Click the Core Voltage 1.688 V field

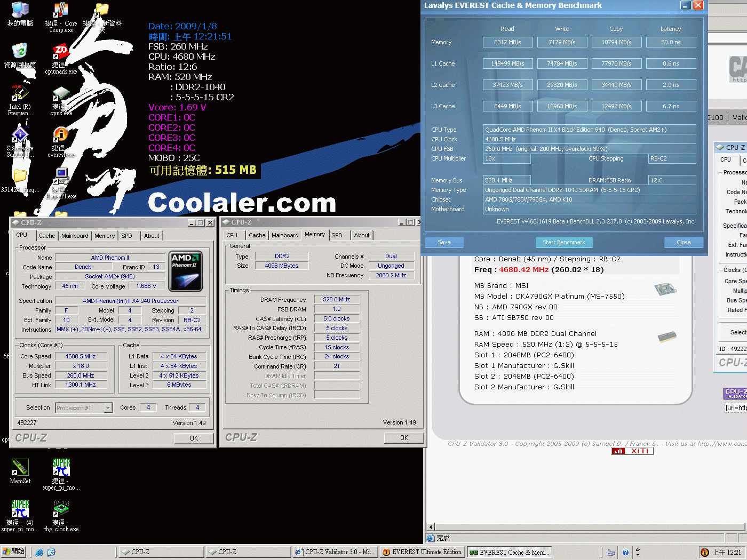[x=146, y=286]
